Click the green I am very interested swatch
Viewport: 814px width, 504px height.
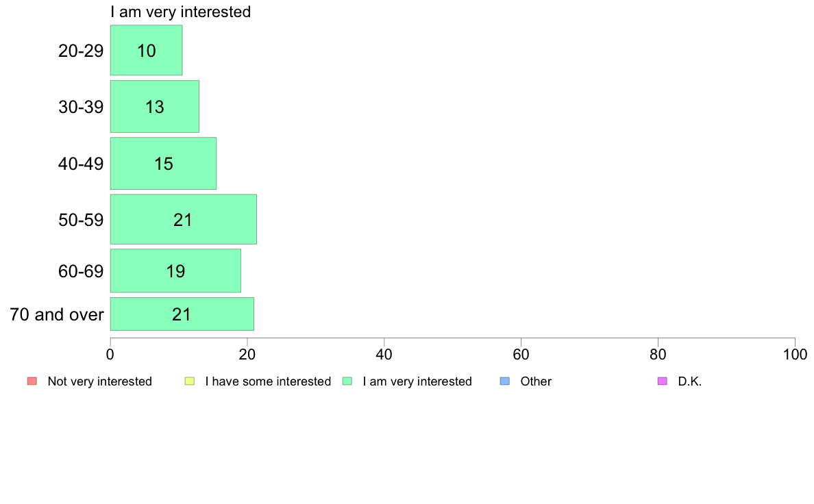click(x=347, y=381)
